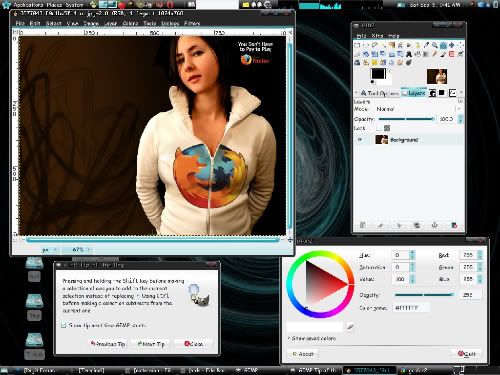Open the navigation preview icon in the image window's corner

tap(290, 240)
